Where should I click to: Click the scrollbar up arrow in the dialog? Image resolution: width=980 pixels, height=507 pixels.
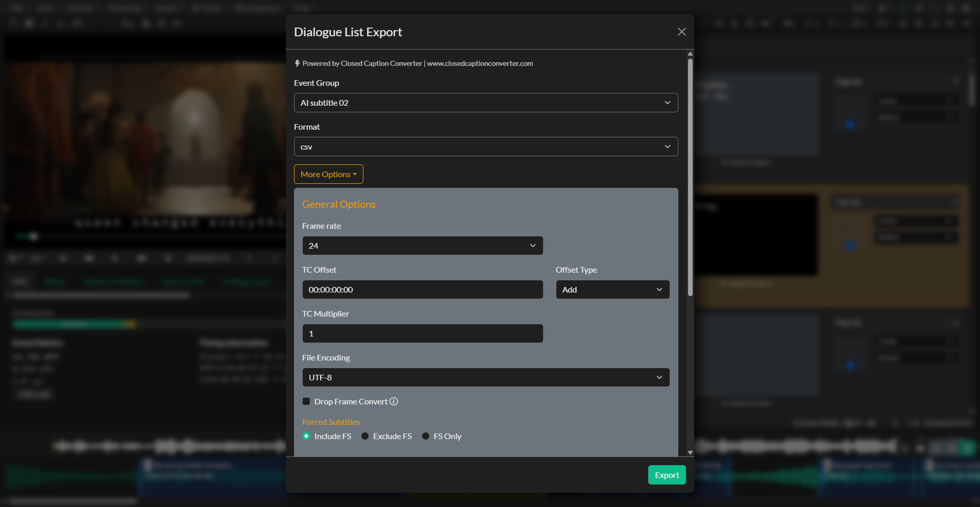(x=690, y=54)
